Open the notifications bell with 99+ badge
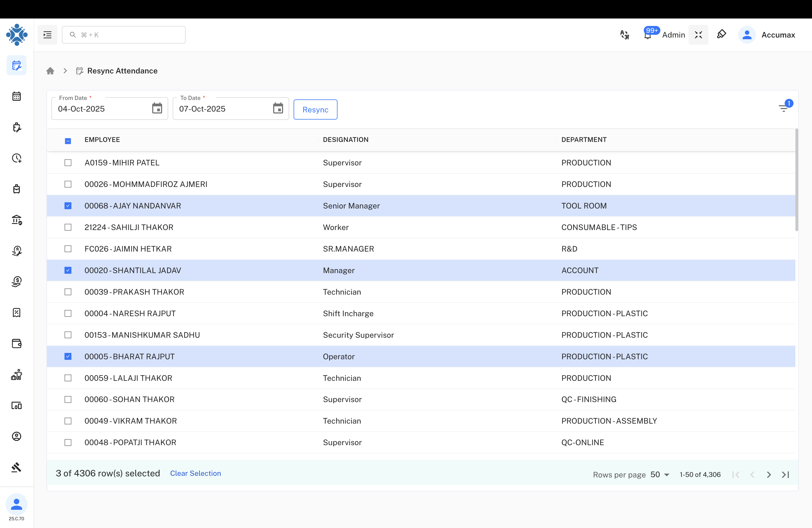The image size is (812, 528). point(647,35)
